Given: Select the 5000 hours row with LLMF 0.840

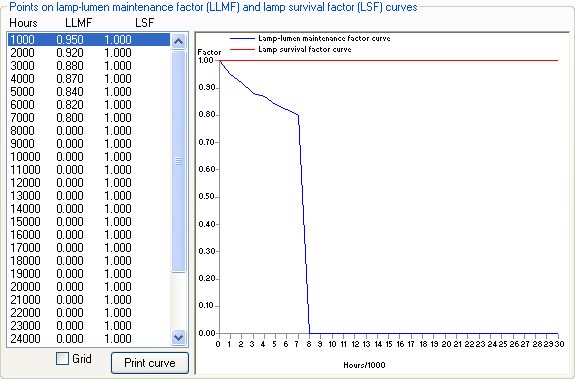Looking at the screenshot, I should pos(89,92).
